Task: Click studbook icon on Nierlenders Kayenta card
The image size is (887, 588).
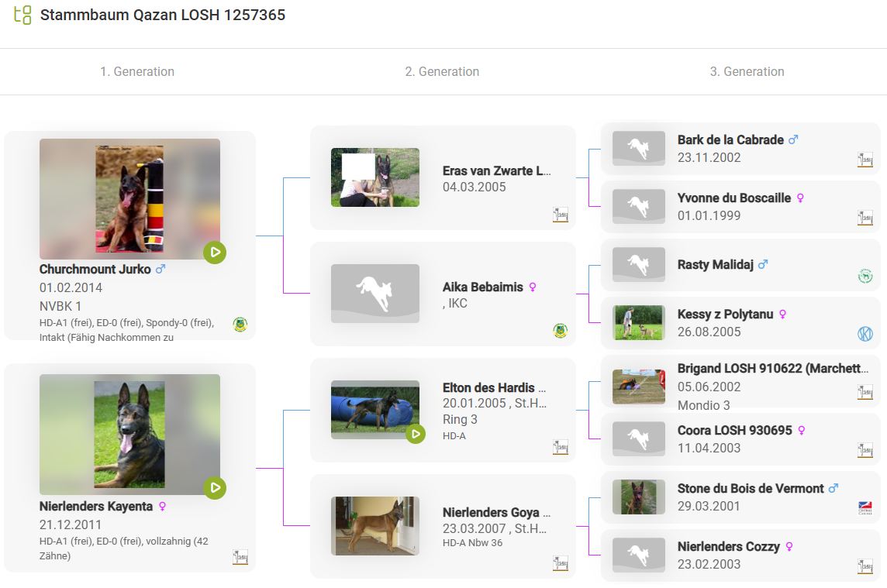Action: 240,557
